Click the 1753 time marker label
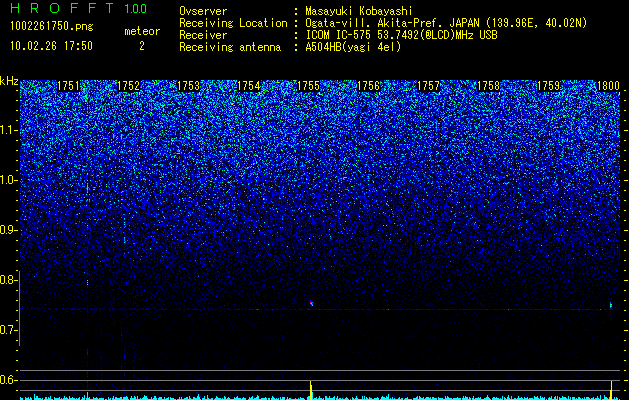Viewport: 629px width, 400px height. pos(188,86)
